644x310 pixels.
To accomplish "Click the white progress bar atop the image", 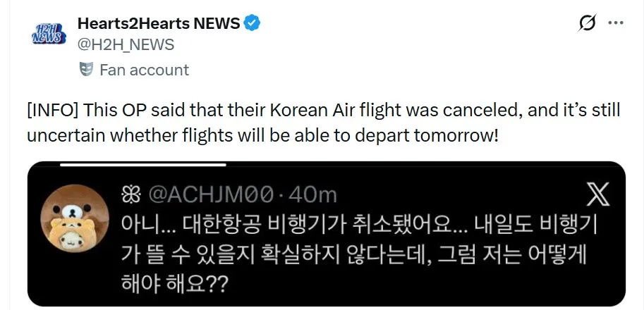I will 143,165.
